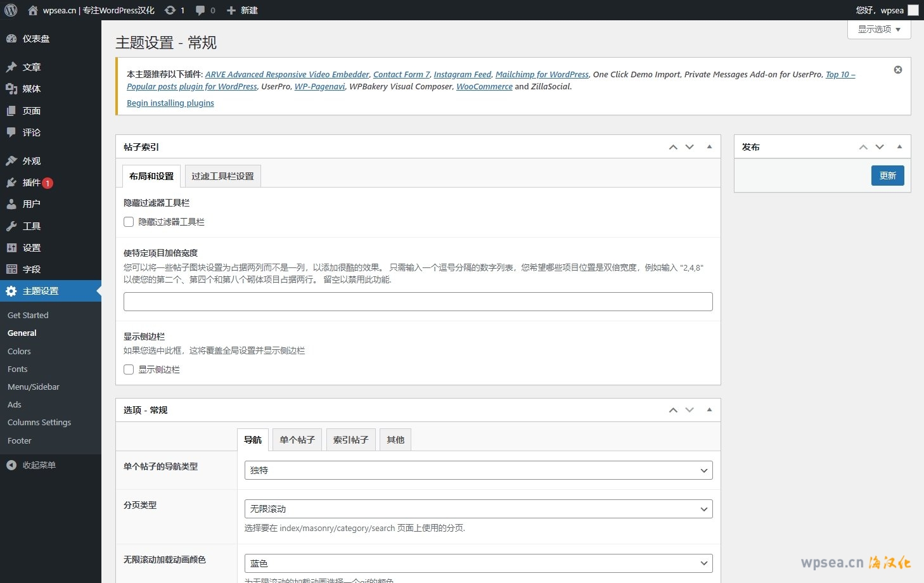Check the 隐藏过滤器工具栏 checkbox

(x=129, y=222)
